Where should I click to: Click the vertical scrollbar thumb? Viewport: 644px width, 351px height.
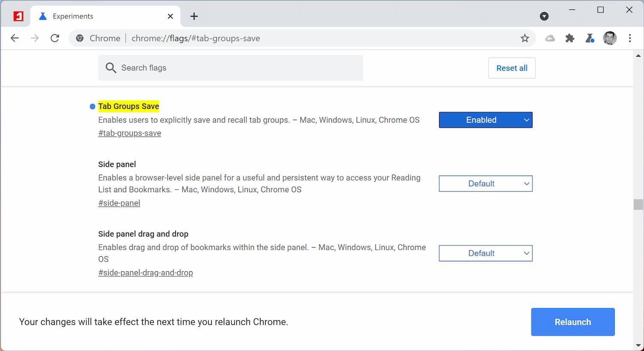coord(638,204)
